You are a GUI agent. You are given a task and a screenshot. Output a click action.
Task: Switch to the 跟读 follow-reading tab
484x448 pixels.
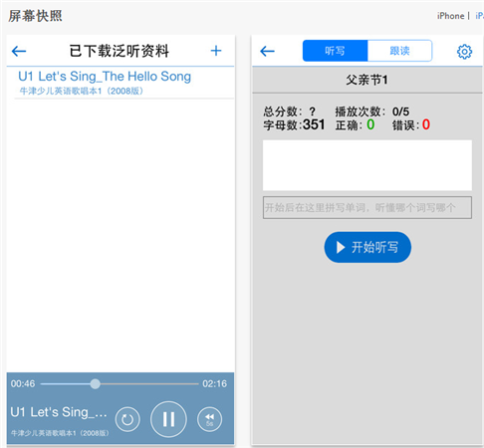399,51
